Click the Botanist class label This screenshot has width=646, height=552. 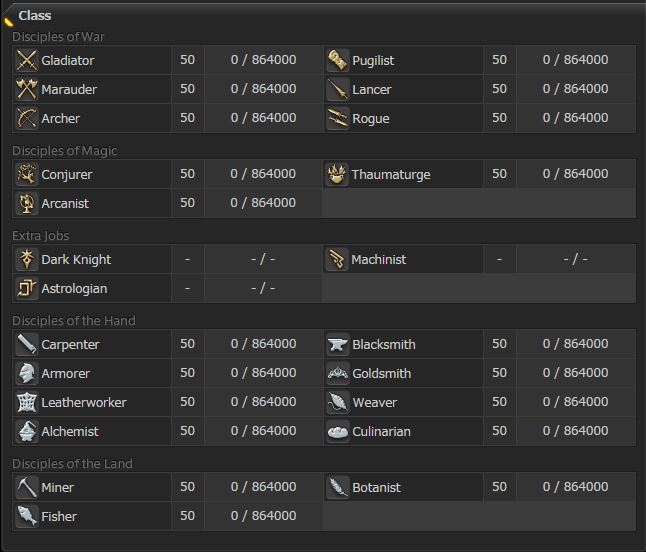coord(376,487)
